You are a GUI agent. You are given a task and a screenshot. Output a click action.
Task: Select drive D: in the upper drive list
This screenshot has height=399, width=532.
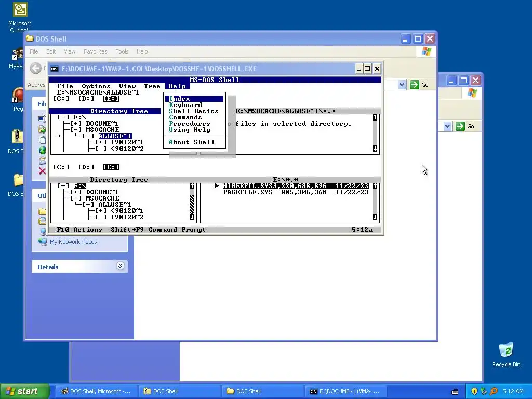click(x=86, y=99)
